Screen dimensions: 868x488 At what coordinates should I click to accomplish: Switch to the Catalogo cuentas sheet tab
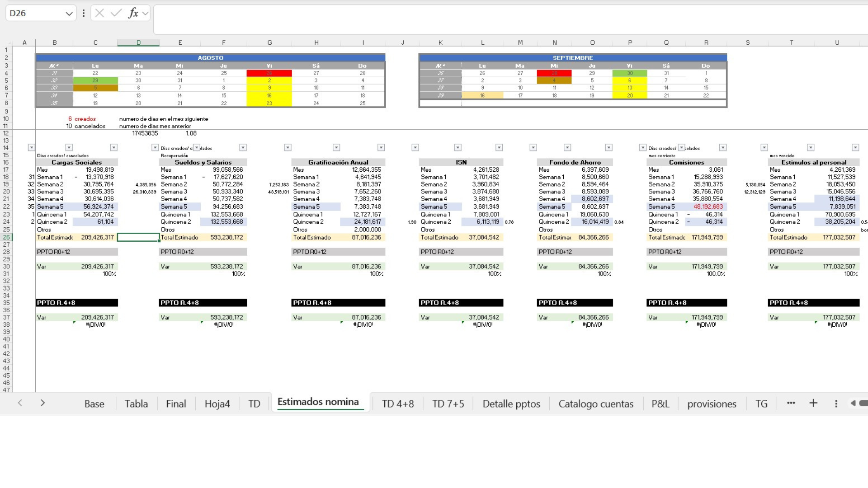(595, 404)
